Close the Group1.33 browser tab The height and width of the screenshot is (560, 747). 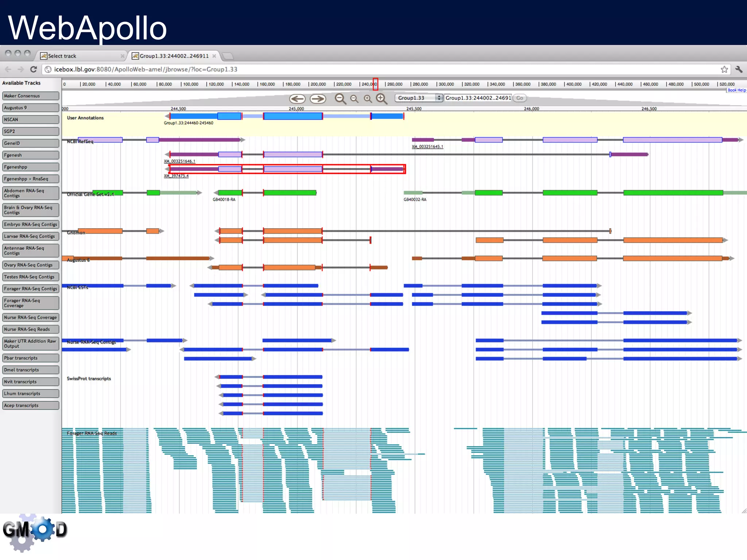point(214,56)
